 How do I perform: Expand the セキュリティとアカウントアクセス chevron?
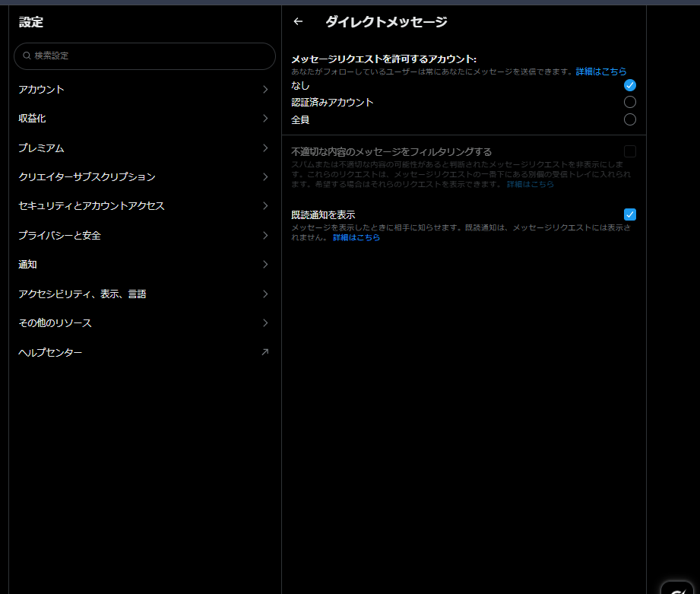(265, 205)
